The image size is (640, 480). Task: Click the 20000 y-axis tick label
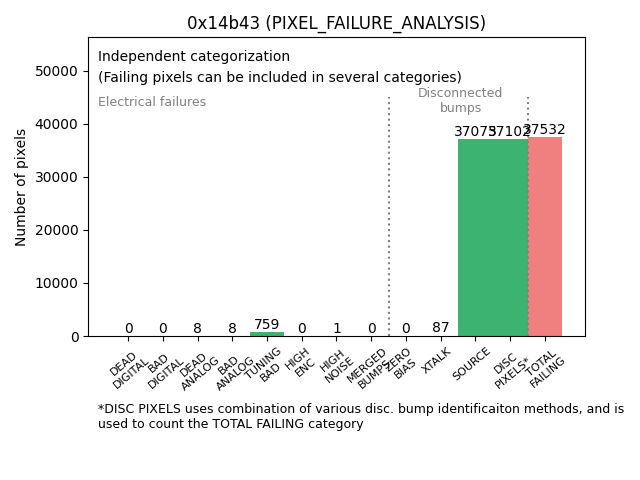(58, 230)
